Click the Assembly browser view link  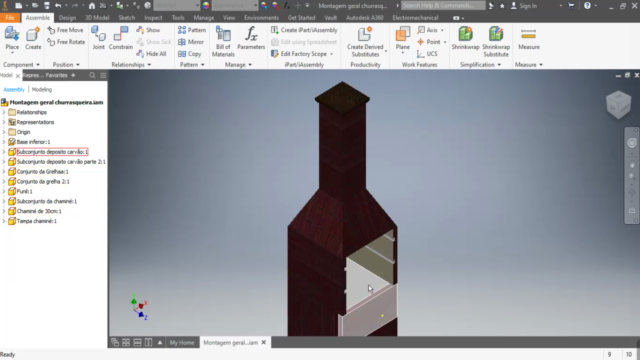[14, 89]
